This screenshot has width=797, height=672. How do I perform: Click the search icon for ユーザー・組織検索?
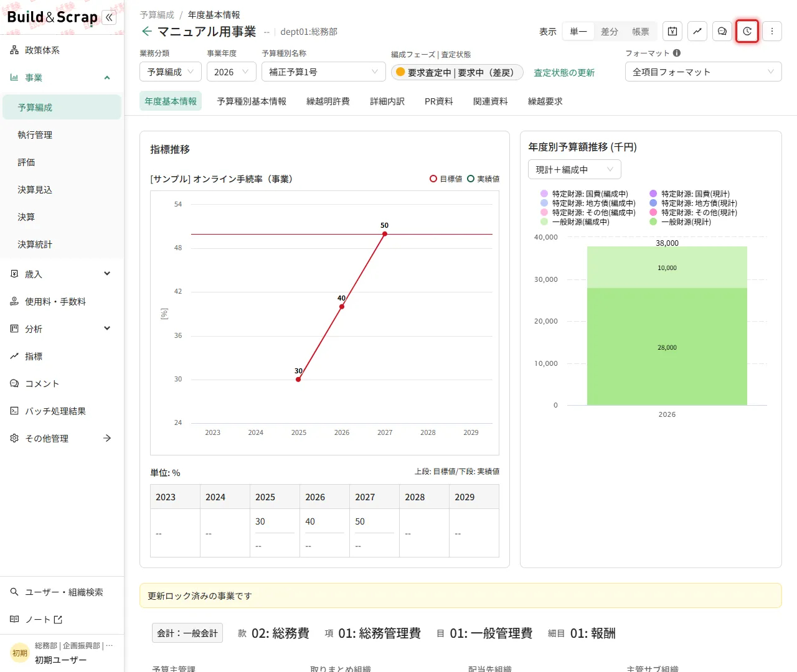click(x=14, y=592)
